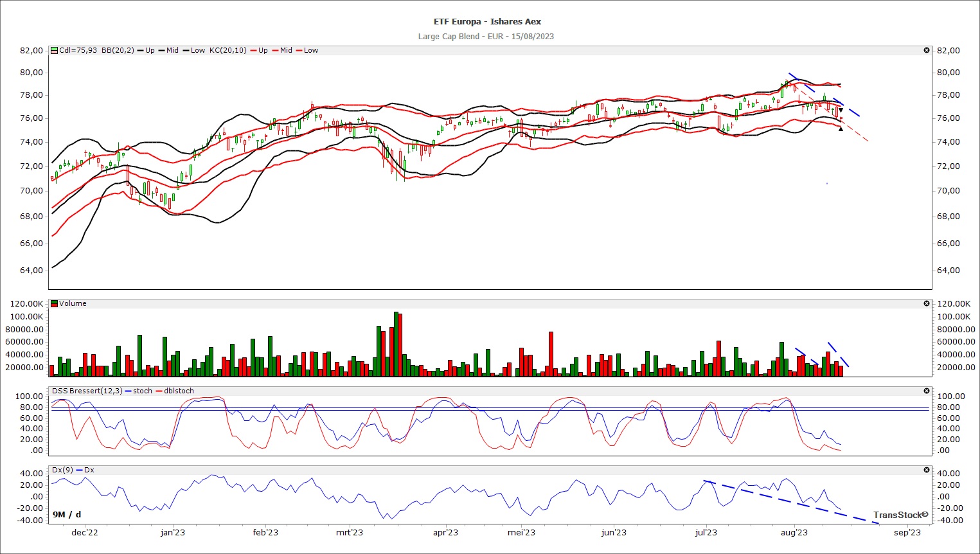The height and width of the screenshot is (554, 980).
Task: Close the Dx(9) panel with its X icon
Action: [927, 470]
